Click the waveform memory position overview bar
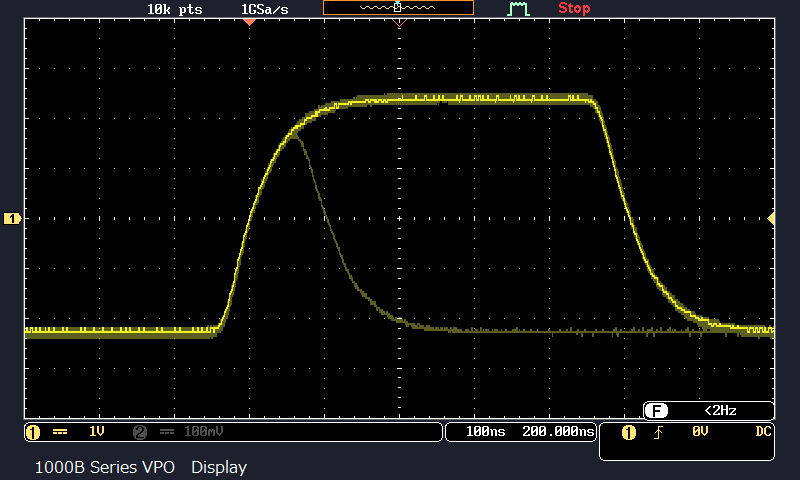Image resolution: width=800 pixels, height=480 pixels. pyautogui.click(x=398, y=8)
